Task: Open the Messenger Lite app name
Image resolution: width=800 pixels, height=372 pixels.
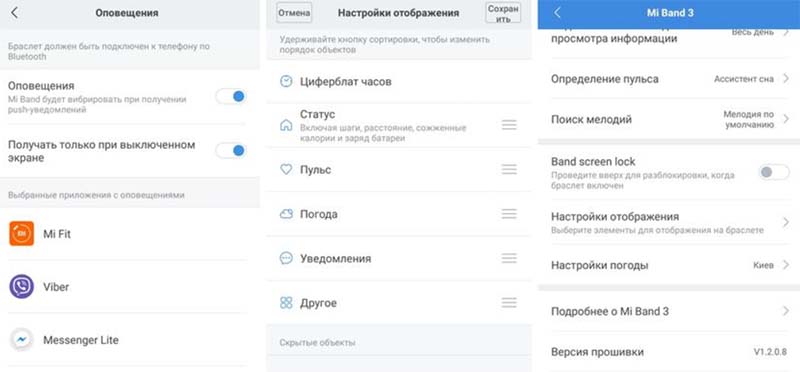Action: (81, 340)
